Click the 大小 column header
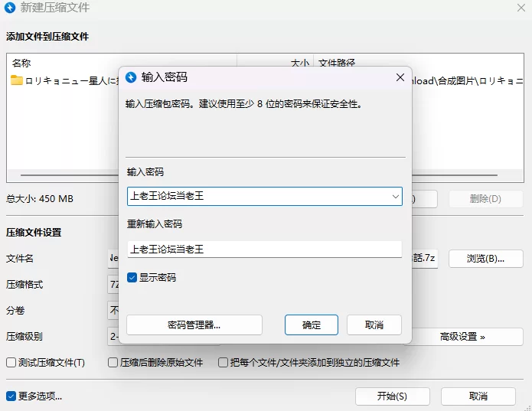Image resolution: width=532 pixels, height=411 pixels. [x=300, y=63]
